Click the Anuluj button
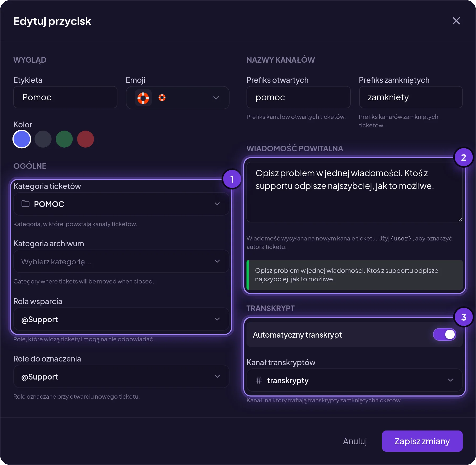The height and width of the screenshot is (465, 476). 355,441
